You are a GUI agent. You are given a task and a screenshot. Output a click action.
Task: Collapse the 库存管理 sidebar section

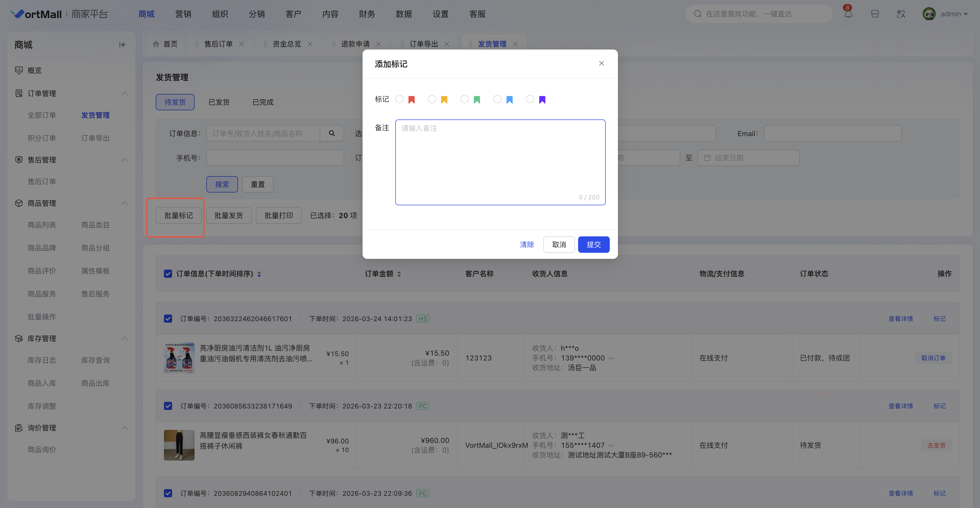pos(124,338)
